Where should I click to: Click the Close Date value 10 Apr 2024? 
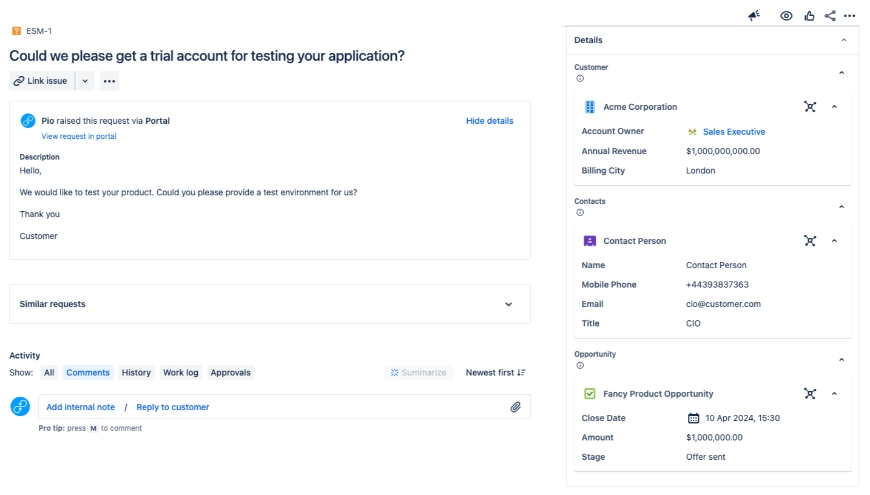point(742,418)
